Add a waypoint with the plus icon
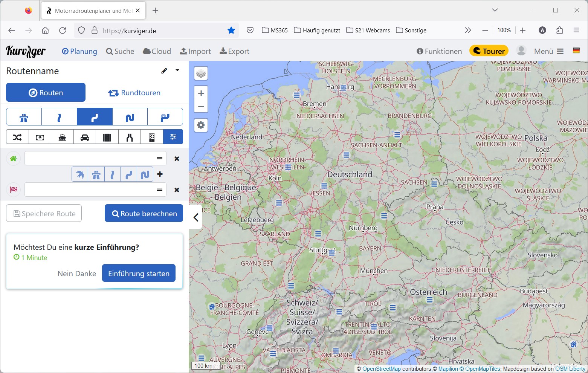 (160, 174)
